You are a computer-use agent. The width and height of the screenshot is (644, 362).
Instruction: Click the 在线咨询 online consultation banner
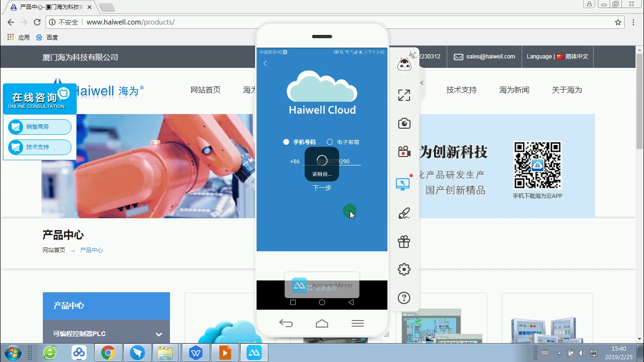(x=40, y=99)
